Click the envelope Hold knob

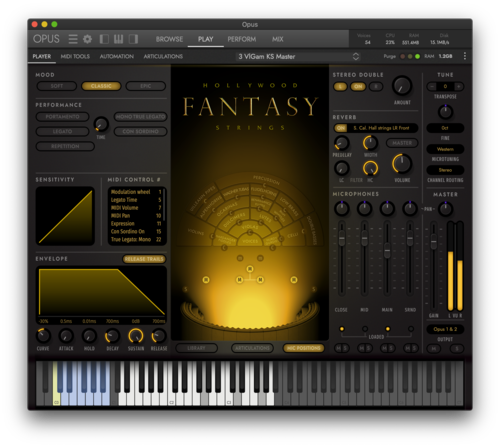89,336
